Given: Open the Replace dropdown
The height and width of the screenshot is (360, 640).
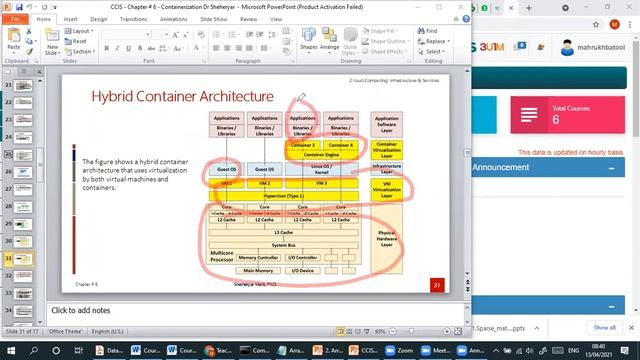Looking at the screenshot, I should pyautogui.click(x=433, y=41).
